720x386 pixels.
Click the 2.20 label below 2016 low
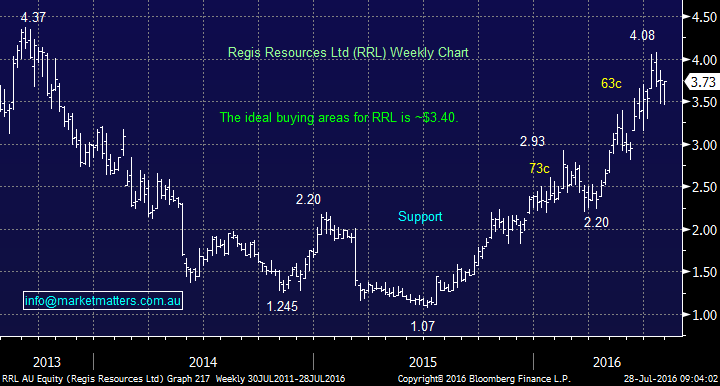596,223
